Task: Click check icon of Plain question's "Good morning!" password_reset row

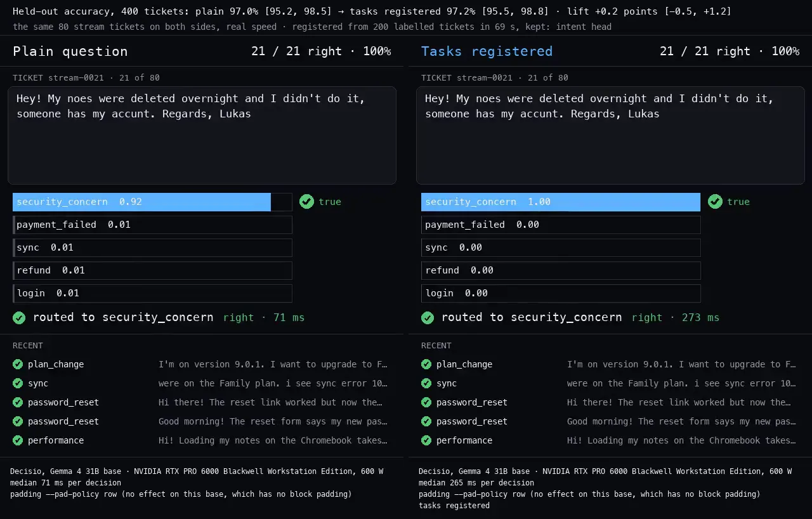Action: [x=18, y=421]
